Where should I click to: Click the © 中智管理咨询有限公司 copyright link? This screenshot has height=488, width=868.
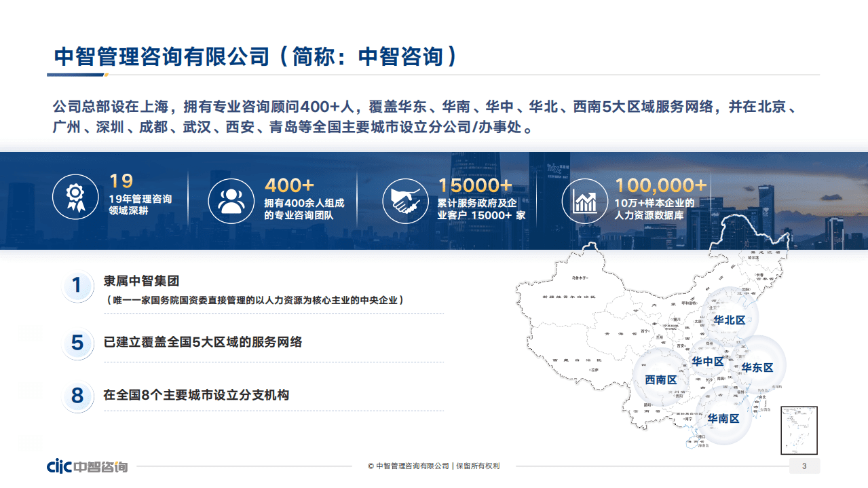coord(408,466)
